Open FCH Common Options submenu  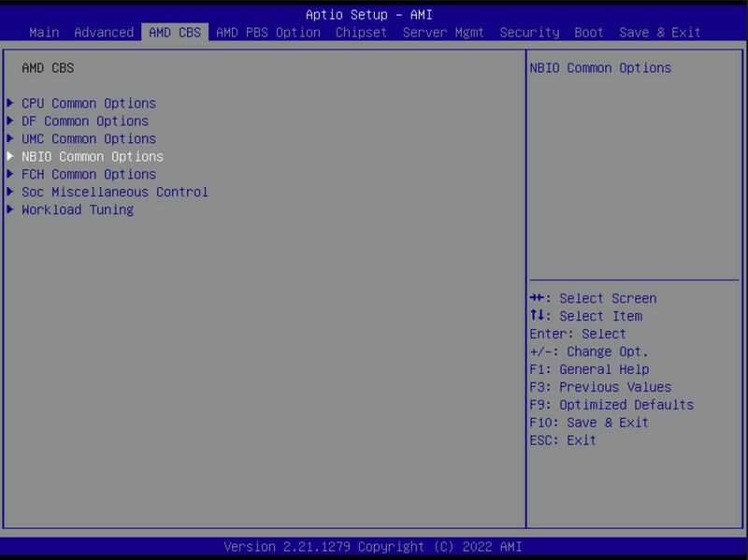point(89,174)
